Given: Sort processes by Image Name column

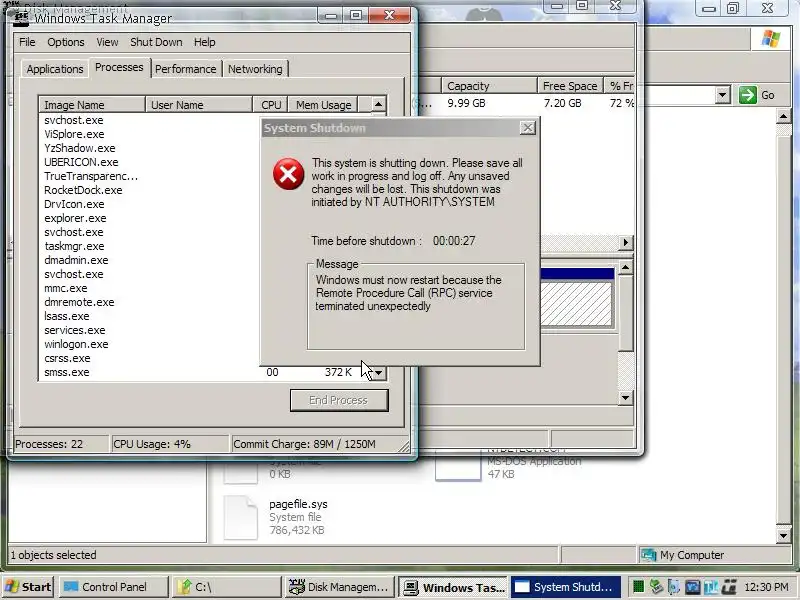Looking at the screenshot, I should coord(92,105).
